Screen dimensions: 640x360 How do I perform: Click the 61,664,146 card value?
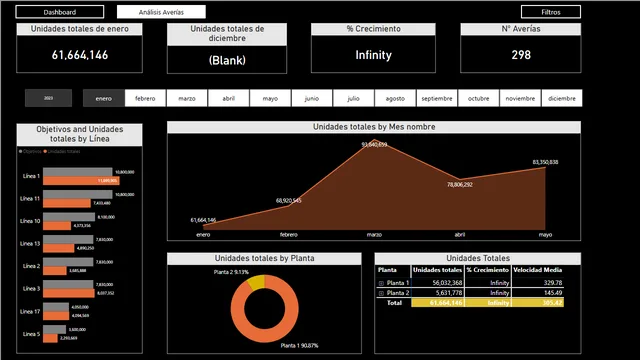[80, 55]
